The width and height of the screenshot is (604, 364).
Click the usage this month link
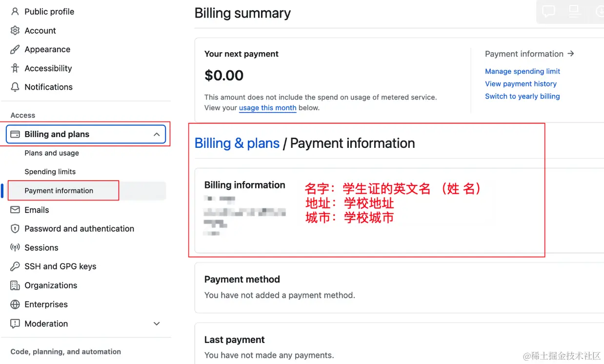[267, 108]
